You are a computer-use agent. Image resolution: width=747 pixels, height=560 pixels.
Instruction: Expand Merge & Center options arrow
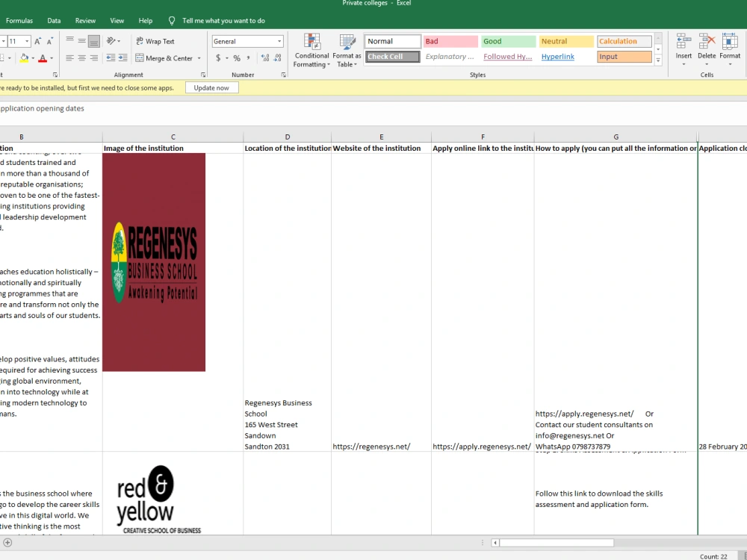199,58
